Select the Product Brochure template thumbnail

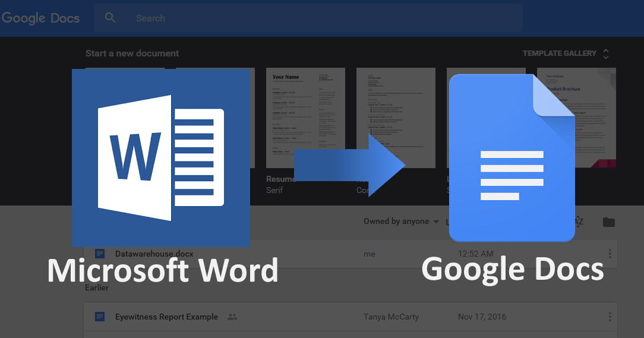(576, 118)
